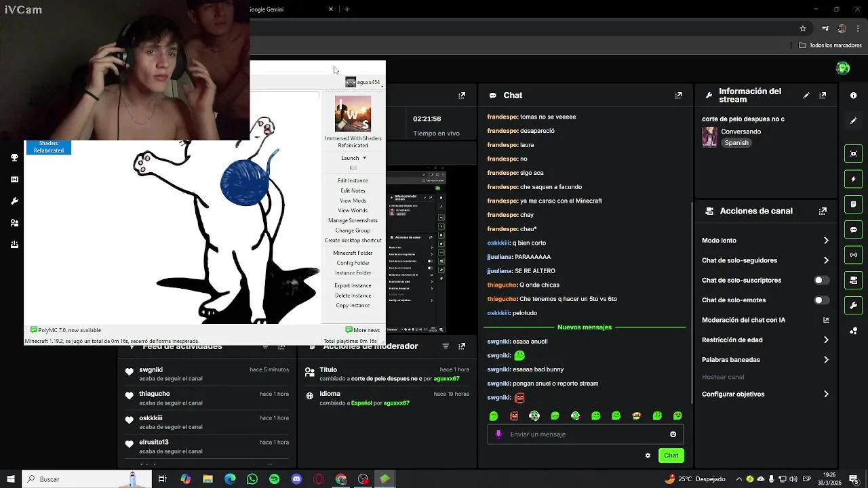Select Edit Notes in PolyMC menu

pyautogui.click(x=353, y=190)
